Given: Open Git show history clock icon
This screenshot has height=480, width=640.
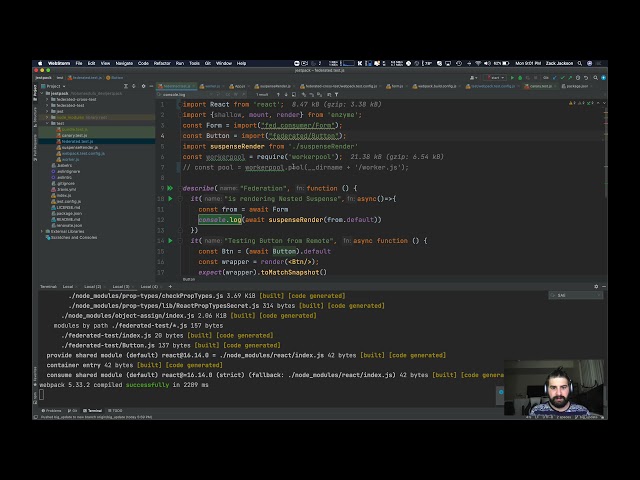Looking at the screenshot, I should point(578,78).
